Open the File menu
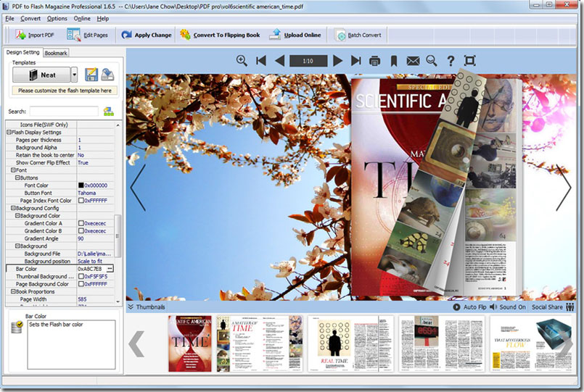Screen dimensions: 584x392 (x=9, y=19)
